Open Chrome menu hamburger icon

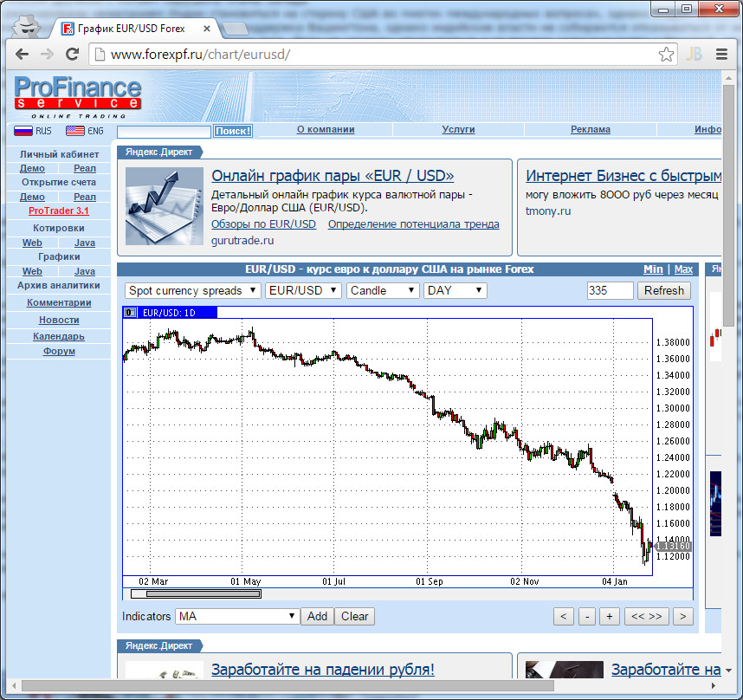(720, 54)
